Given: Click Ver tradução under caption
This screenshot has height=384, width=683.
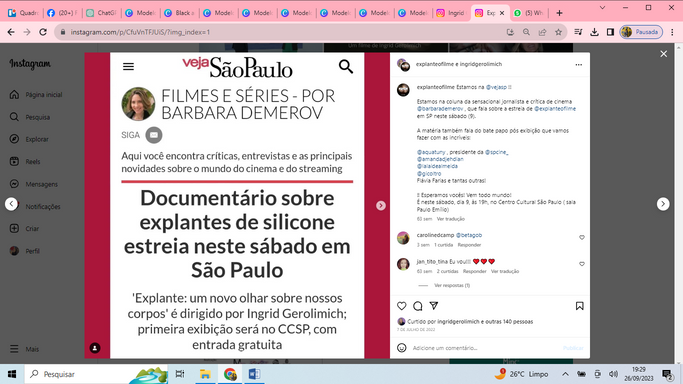Looking at the screenshot, I should coord(450,219).
